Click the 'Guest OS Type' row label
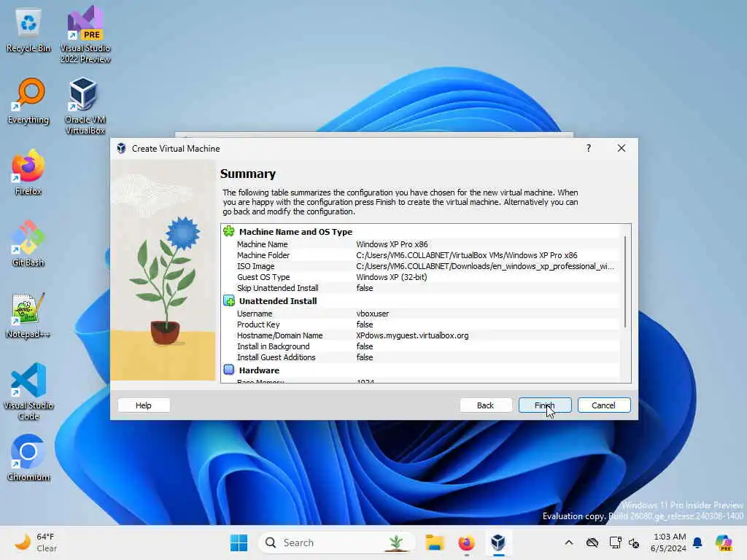Image resolution: width=747 pixels, height=560 pixels. (263, 277)
